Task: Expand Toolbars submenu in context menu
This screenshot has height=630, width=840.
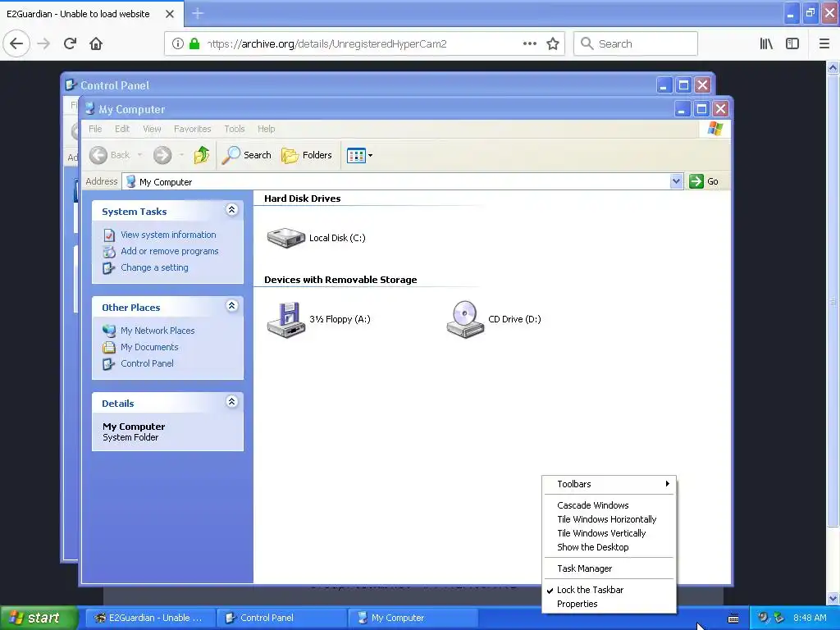Action: (x=609, y=484)
